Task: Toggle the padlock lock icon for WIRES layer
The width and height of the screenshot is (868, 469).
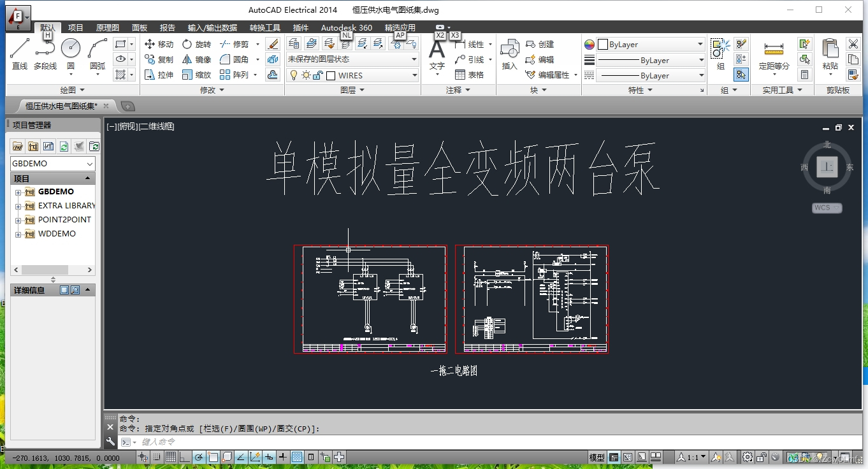Action: [318, 75]
